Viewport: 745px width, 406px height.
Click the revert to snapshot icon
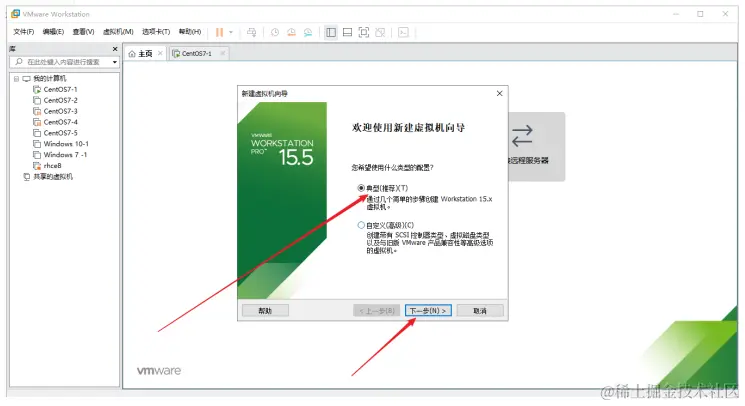(x=291, y=32)
